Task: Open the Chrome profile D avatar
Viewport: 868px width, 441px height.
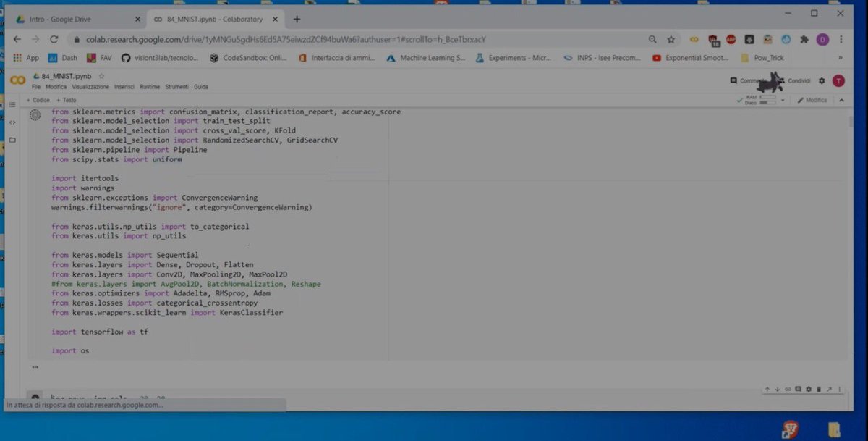Action: (822, 39)
